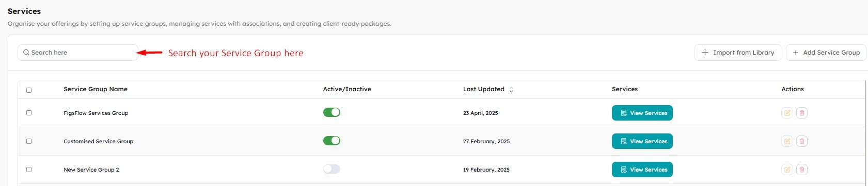Click the Services page heading

24,11
